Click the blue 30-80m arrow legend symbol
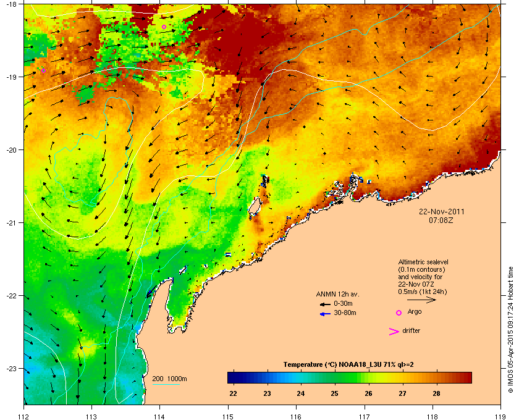The height and width of the screenshot is (420, 519). coord(326,314)
